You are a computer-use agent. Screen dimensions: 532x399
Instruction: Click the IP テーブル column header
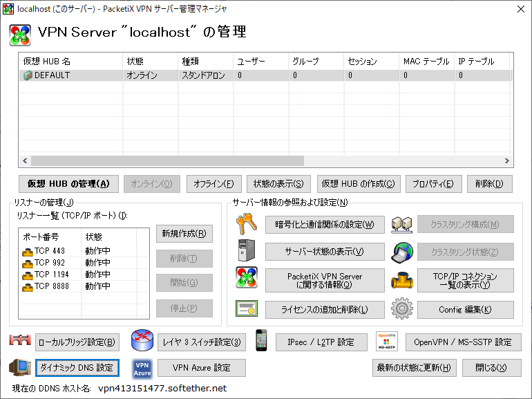[482, 62]
